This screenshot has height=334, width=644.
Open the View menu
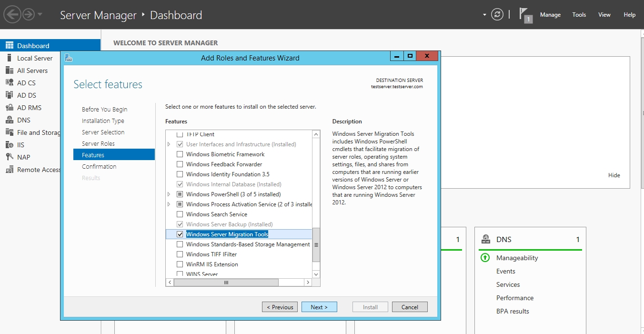click(x=604, y=15)
